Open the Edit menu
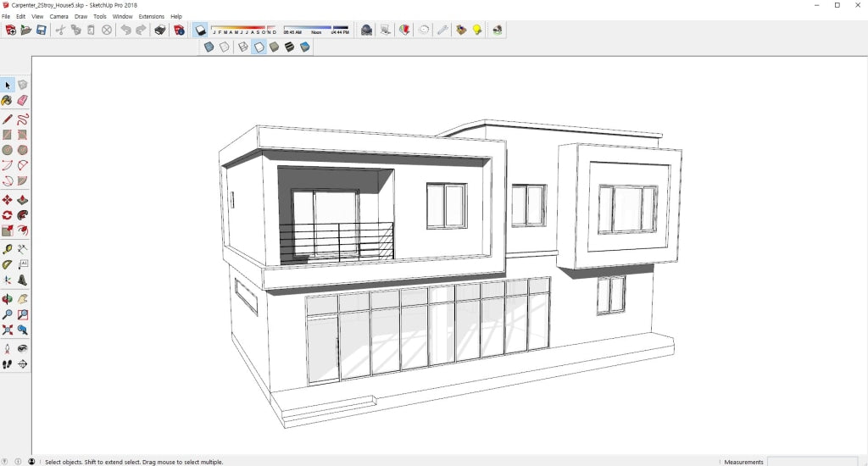 click(20, 17)
